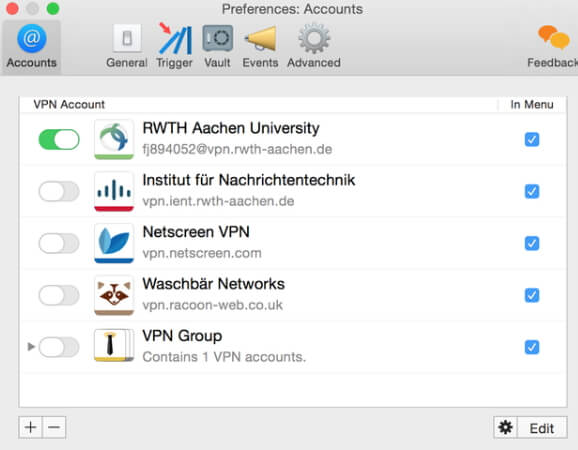Click the Edit button

point(542,428)
